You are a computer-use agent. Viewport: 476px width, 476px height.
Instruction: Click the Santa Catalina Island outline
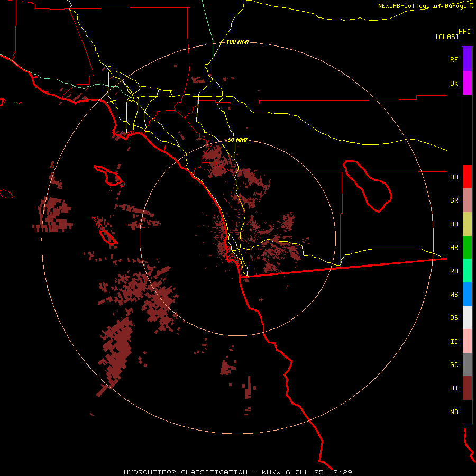point(108,176)
